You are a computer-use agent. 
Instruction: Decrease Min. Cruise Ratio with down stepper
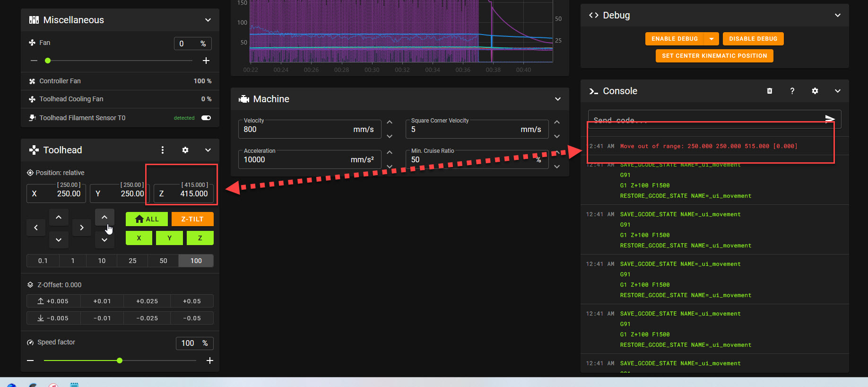point(557,167)
